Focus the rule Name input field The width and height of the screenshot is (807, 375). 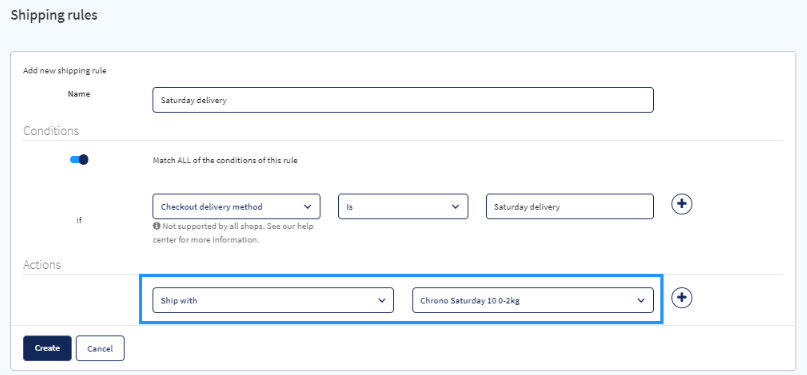click(x=403, y=100)
